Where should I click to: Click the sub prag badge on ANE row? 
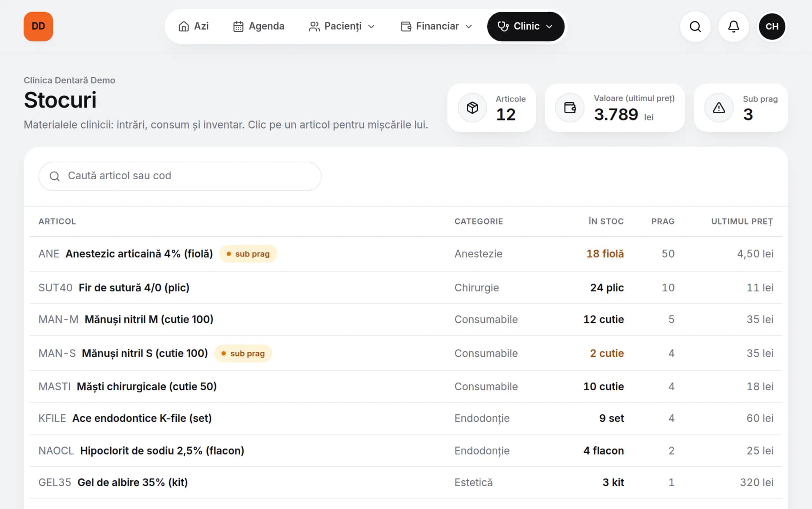point(248,254)
